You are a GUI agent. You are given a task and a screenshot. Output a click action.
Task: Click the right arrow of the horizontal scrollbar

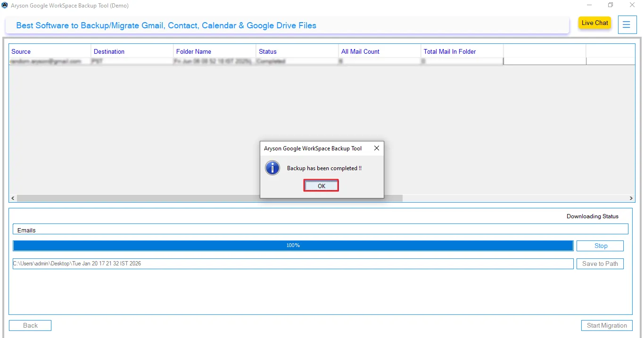(631, 198)
